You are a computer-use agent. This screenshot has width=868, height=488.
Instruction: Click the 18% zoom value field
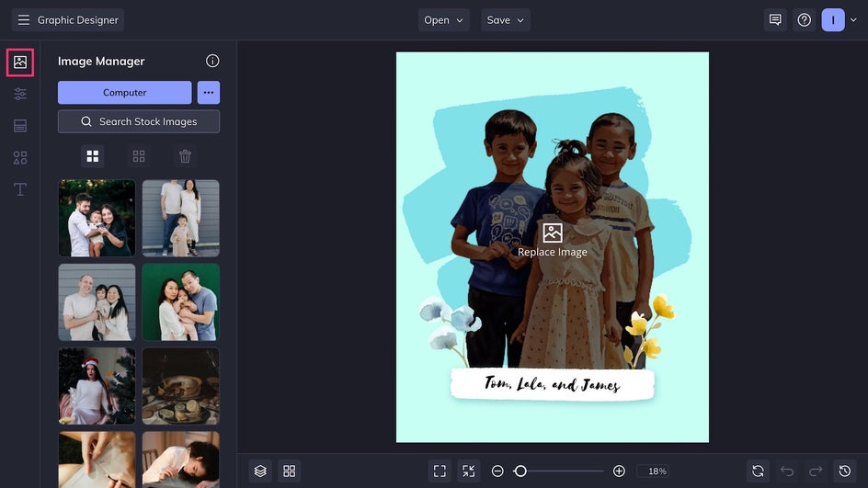[x=653, y=471]
